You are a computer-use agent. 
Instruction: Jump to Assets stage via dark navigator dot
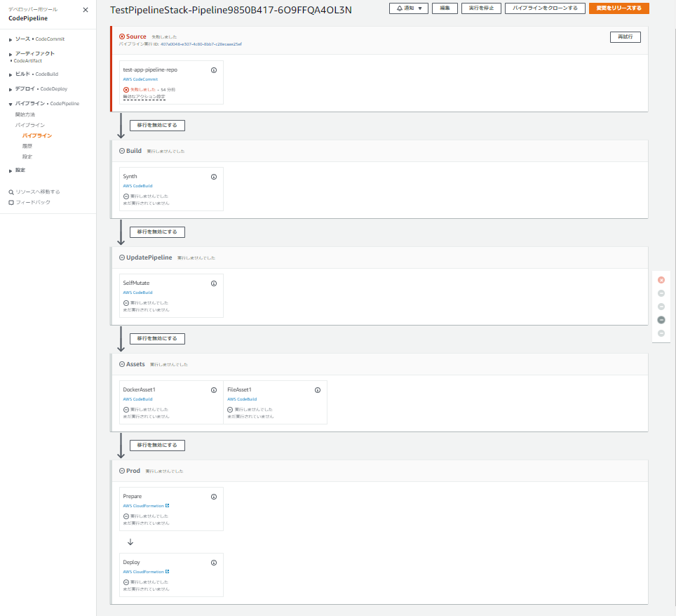point(661,320)
